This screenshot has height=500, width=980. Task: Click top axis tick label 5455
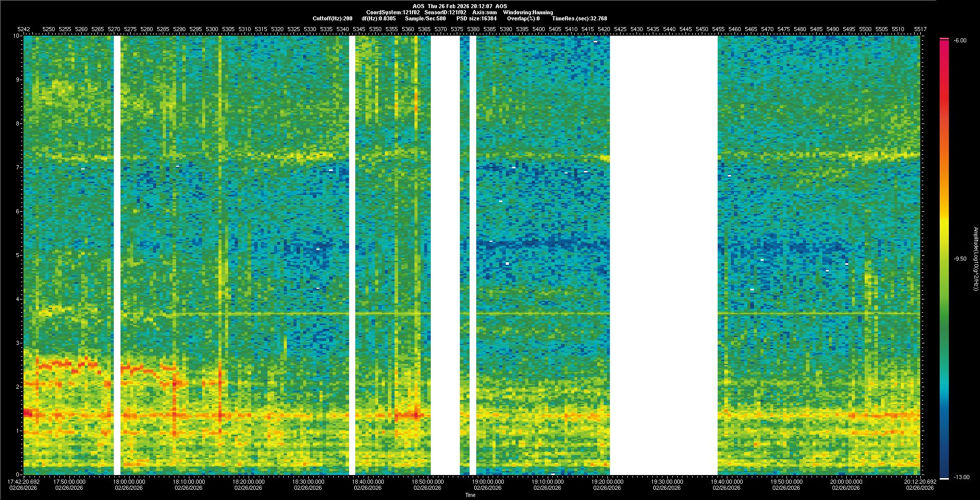click(x=718, y=30)
